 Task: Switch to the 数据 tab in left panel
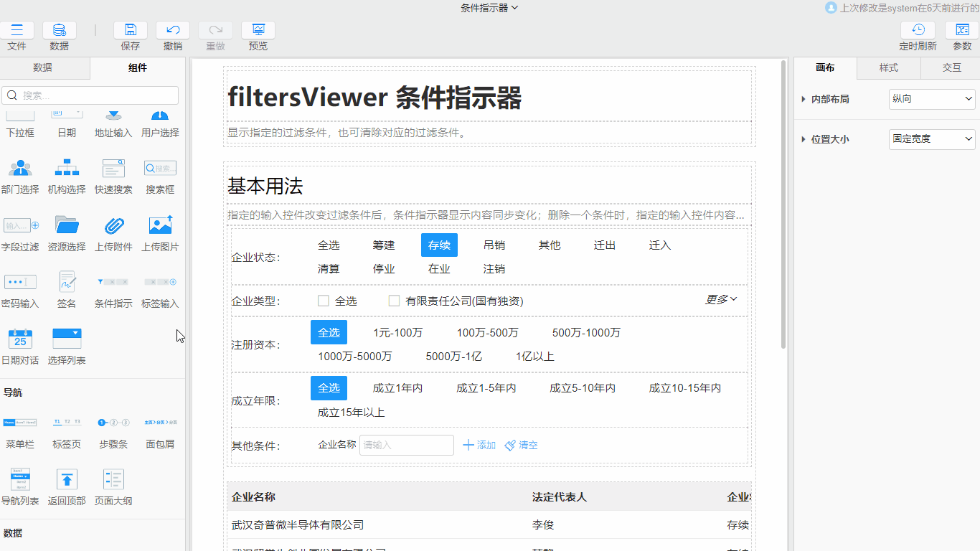pyautogui.click(x=42, y=68)
